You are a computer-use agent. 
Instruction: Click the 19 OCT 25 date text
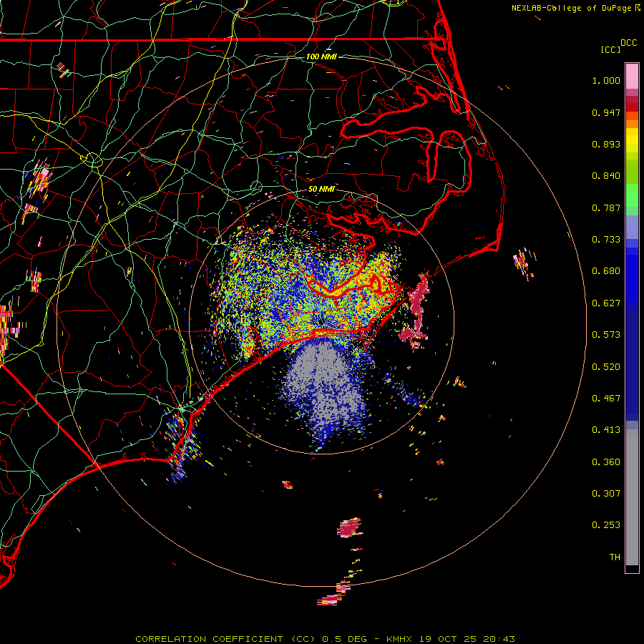click(x=448, y=639)
